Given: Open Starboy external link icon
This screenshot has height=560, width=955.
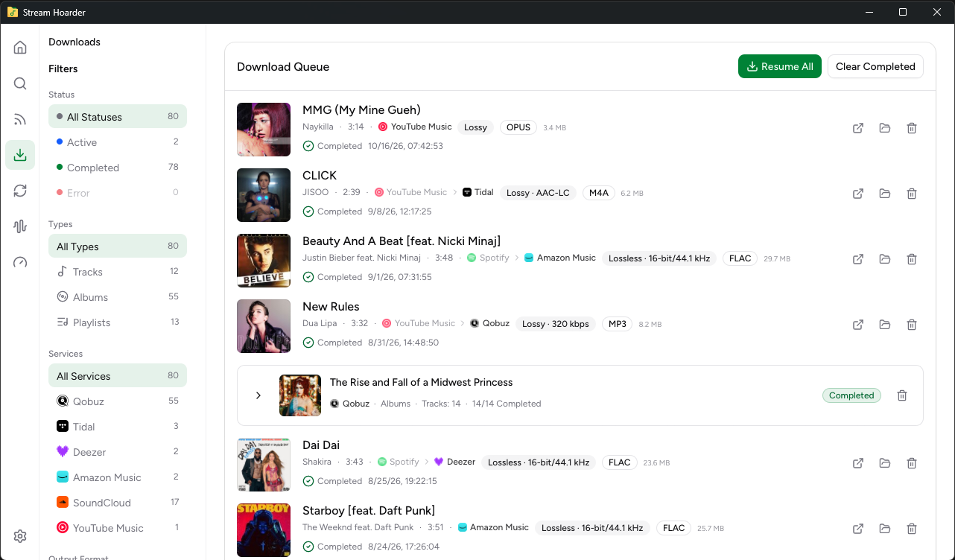Looking at the screenshot, I should pyautogui.click(x=858, y=529).
